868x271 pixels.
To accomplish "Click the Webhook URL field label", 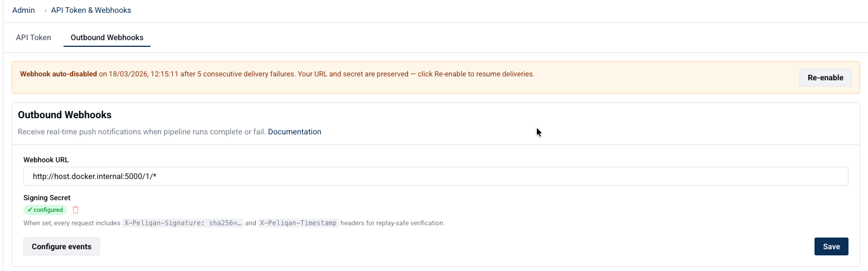I will (x=46, y=159).
